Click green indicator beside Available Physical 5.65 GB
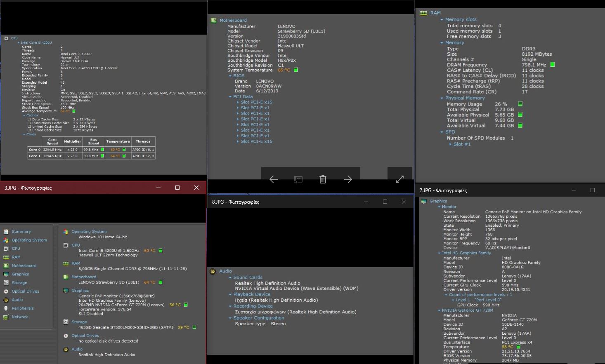This screenshot has width=605, height=364. click(520, 115)
